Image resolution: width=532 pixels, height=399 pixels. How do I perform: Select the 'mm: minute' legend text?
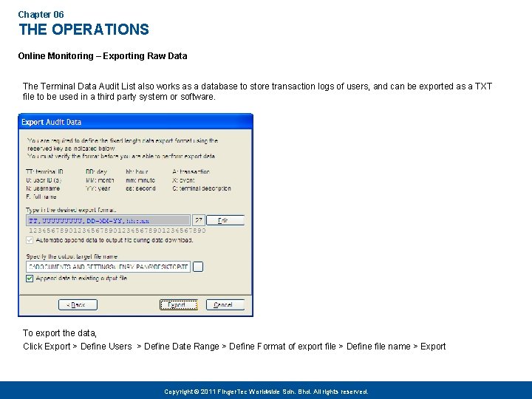[140, 180]
